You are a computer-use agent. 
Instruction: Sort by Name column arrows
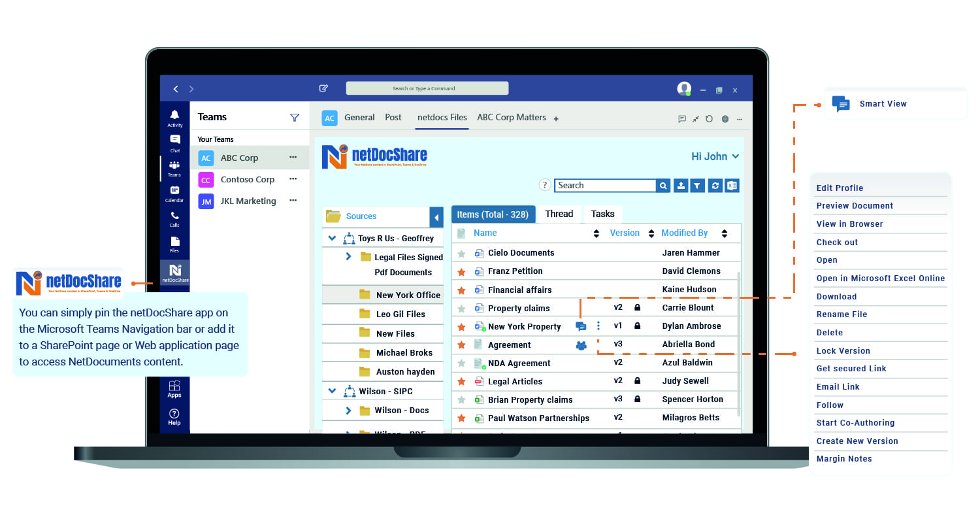tap(596, 233)
